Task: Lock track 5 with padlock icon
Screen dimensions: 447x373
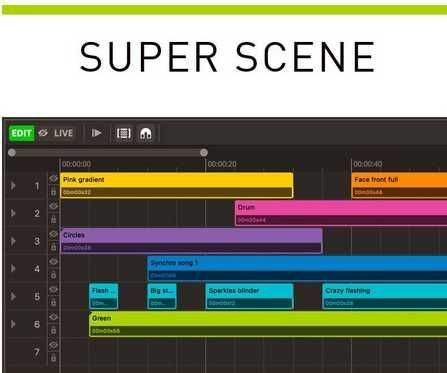Action: click(x=53, y=302)
